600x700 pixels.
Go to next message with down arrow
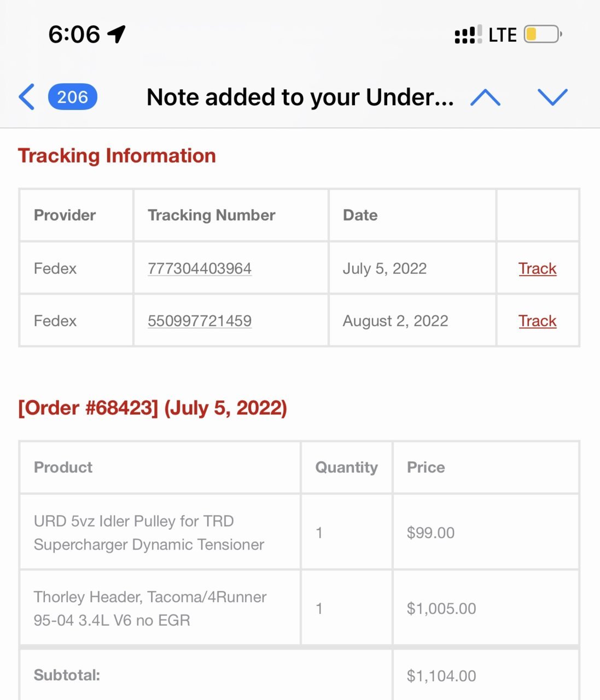(552, 97)
